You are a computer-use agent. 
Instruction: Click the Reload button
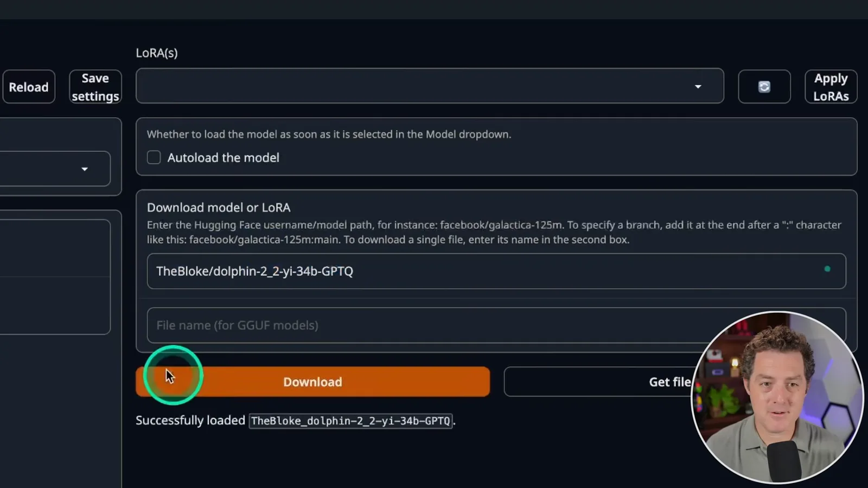(x=29, y=87)
